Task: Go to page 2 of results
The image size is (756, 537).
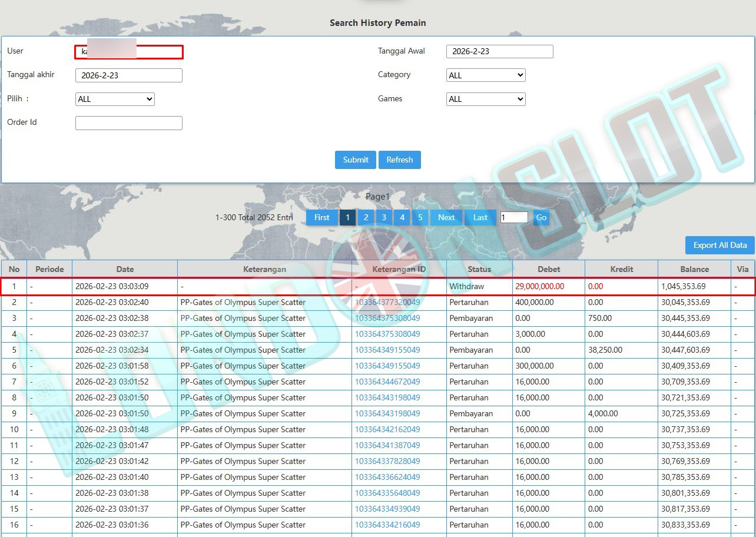Action: [366, 217]
